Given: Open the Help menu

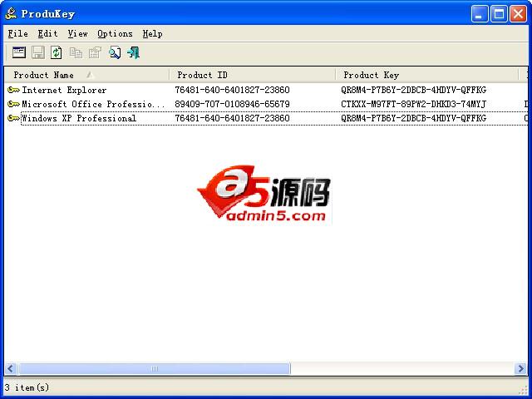Looking at the screenshot, I should [x=152, y=33].
